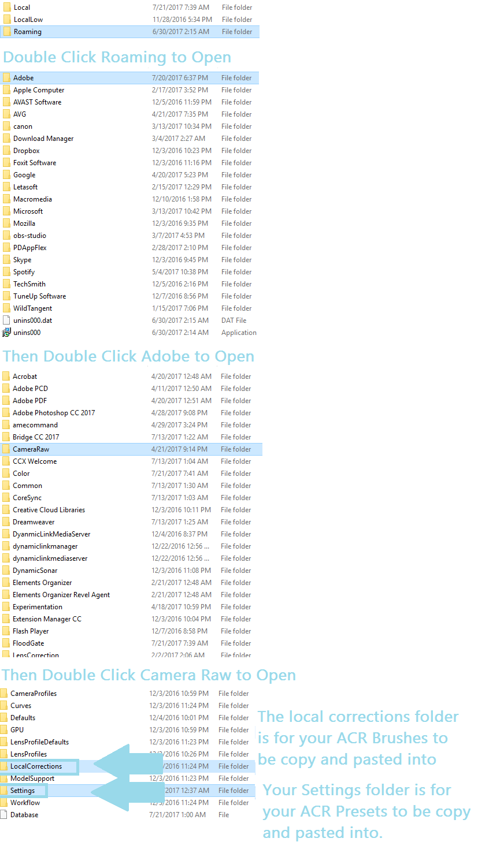Select the Settings folder in CameraRaw
Screen dimensions: 500x868
[x=23, y=791]
